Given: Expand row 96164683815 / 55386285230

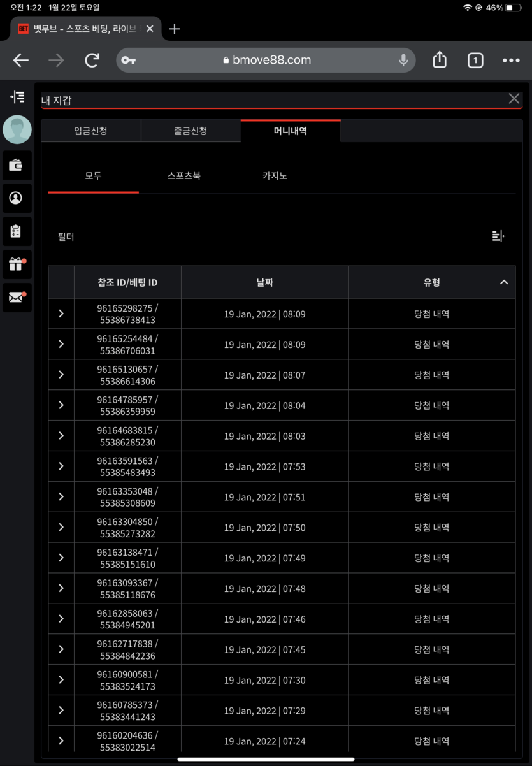Looking at the screenshot, I should click(x=61, y=436).
